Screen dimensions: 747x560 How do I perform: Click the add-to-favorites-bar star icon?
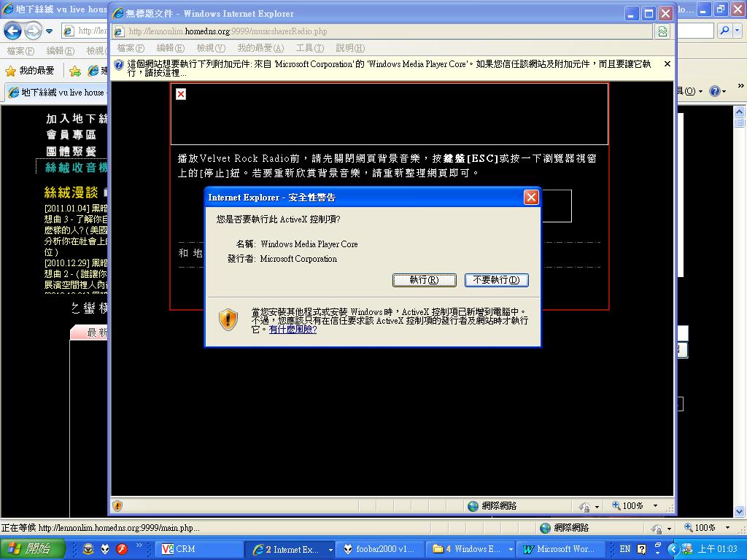click(75, 71)
